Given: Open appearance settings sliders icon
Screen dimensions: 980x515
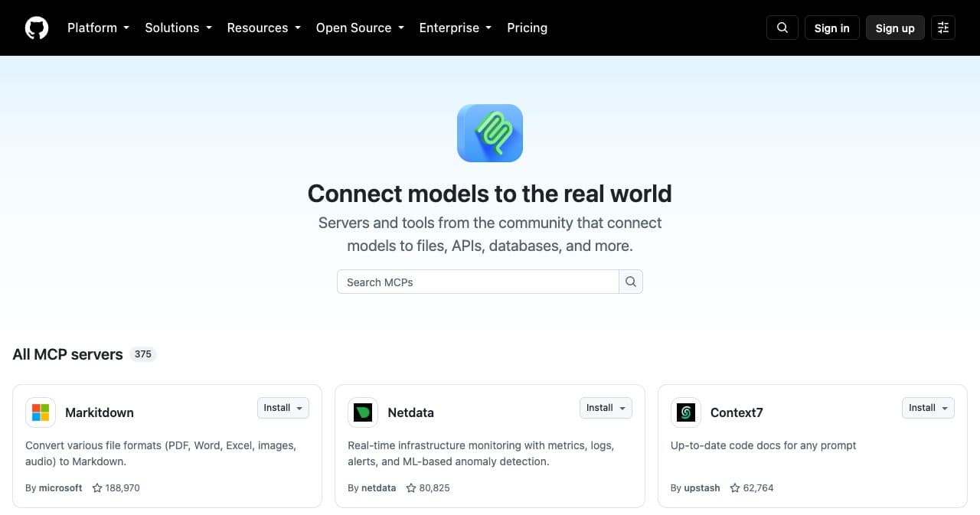Looking at the screenshot, I should coord(943,28).
